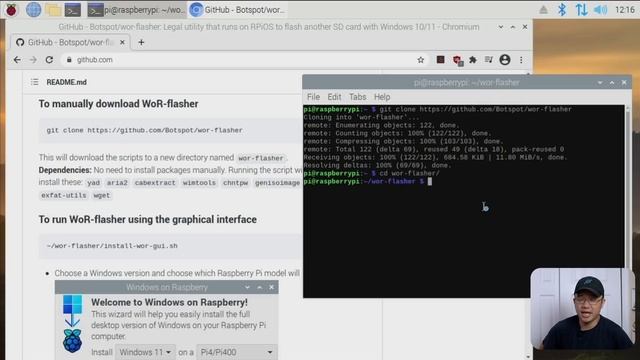The height and width of the screenshot is (360, 640).
Task: Maximize the terminal window with the up arrow
Action: point(612,82)
